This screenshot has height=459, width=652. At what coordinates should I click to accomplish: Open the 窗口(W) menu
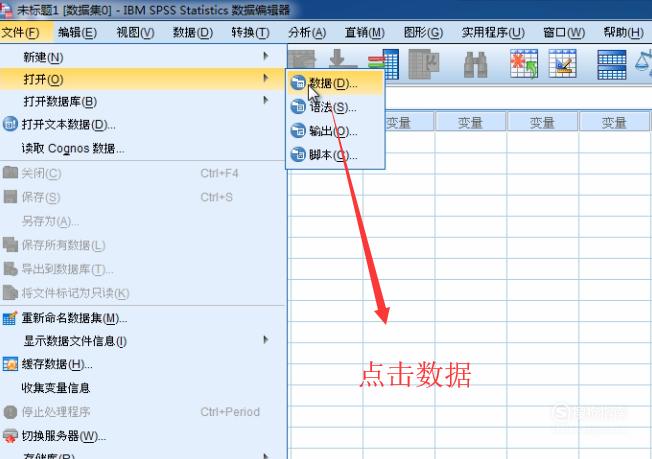click(x=564, y=32)
